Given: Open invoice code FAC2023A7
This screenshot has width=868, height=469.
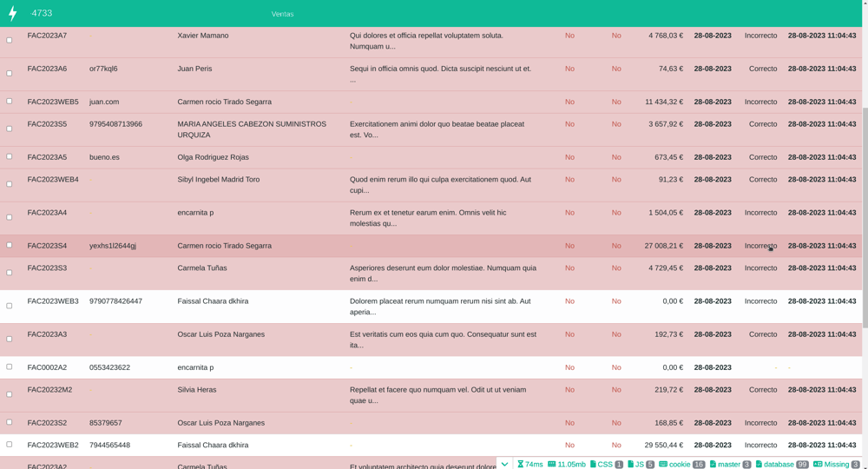Looking at the screenshot, I should point(47,36).
